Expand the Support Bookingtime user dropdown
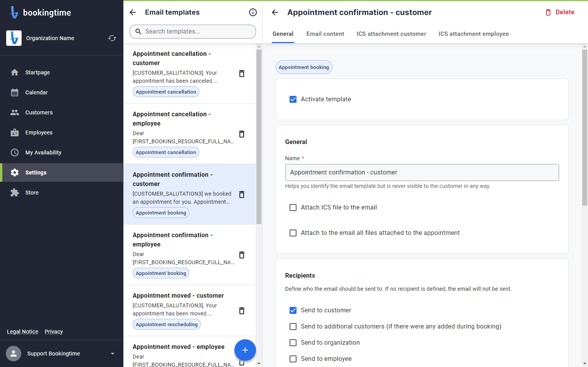 113,354
